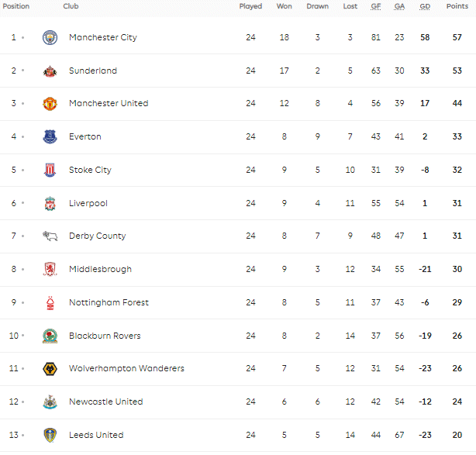Screen dimensions: 476x455
Task: Click the Sunderland club crest
Action: point(50,71)
